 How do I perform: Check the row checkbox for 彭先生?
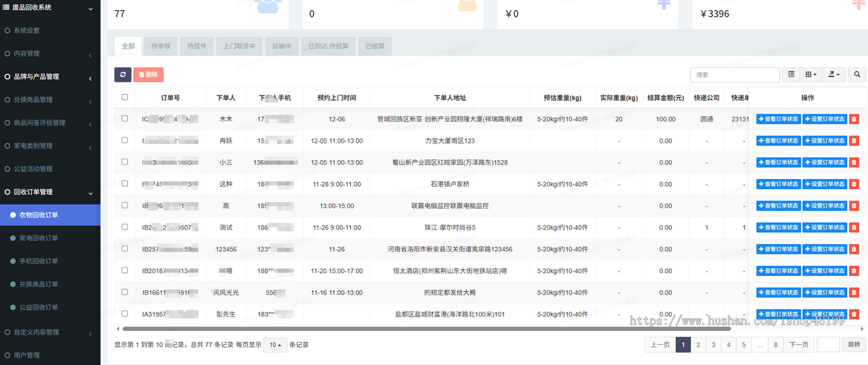point(125,314)
